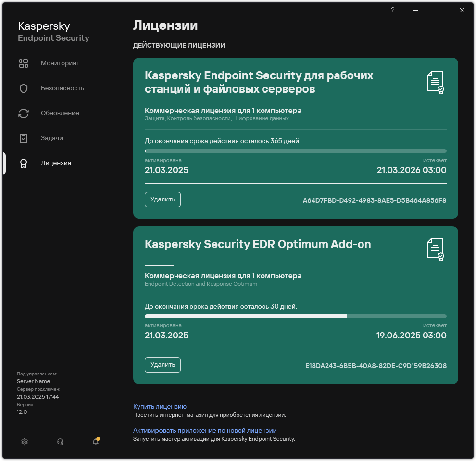Click Защита, Контроль безопасности, Шифрование данных text
Image resolution: width=476 pixels, height=461 pixels.
(216, 118)
